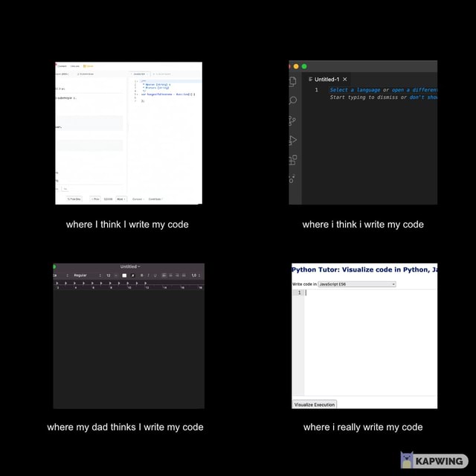The height and width of the screenshot is (476, 476).
Task: Click the Prev button in LeetCode footer
Action: 95,199
